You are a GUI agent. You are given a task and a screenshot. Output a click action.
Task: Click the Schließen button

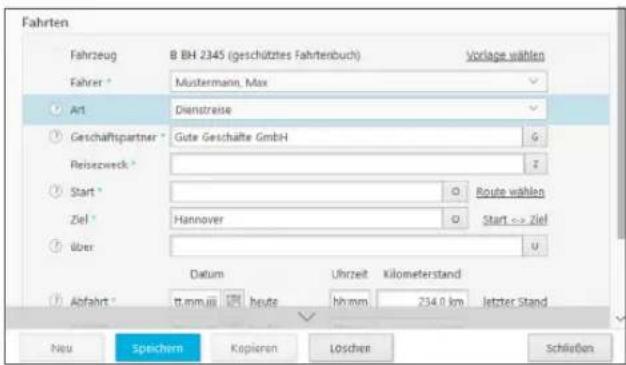(570, 348)
